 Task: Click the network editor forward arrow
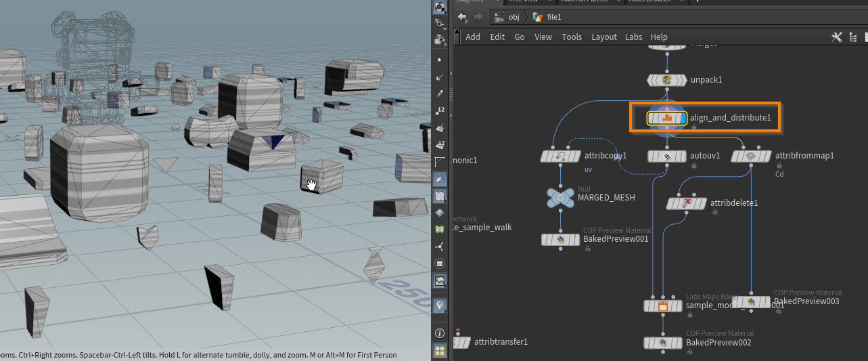click(x=478, y=17)
